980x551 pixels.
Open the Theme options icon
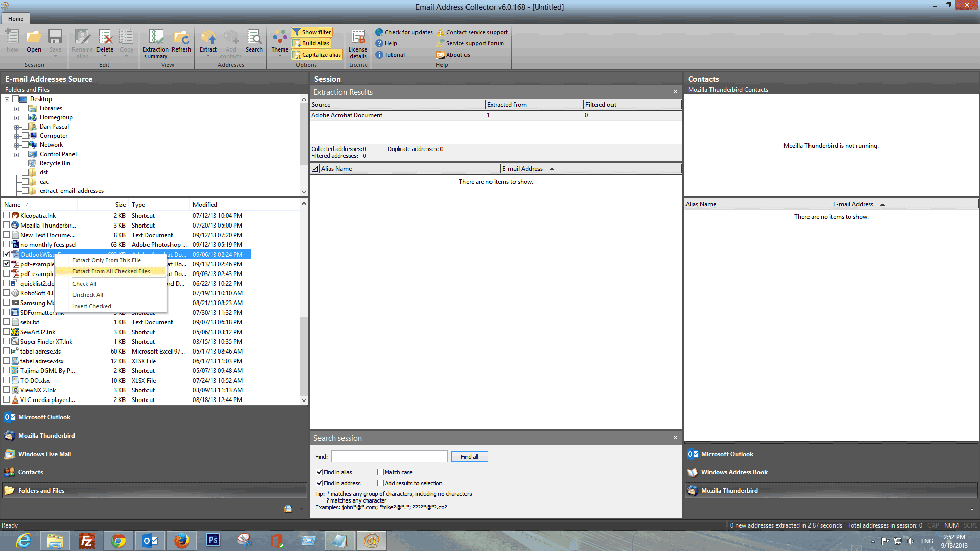pyautogui.click(x=280, y=41)
